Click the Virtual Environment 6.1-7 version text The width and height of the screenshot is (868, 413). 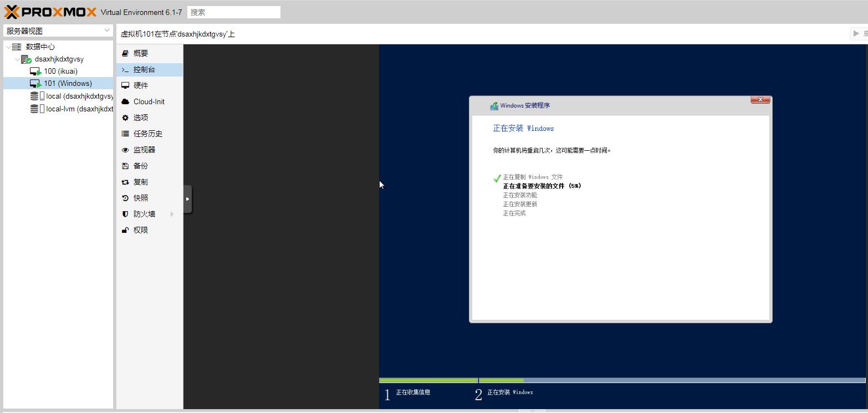141,12
